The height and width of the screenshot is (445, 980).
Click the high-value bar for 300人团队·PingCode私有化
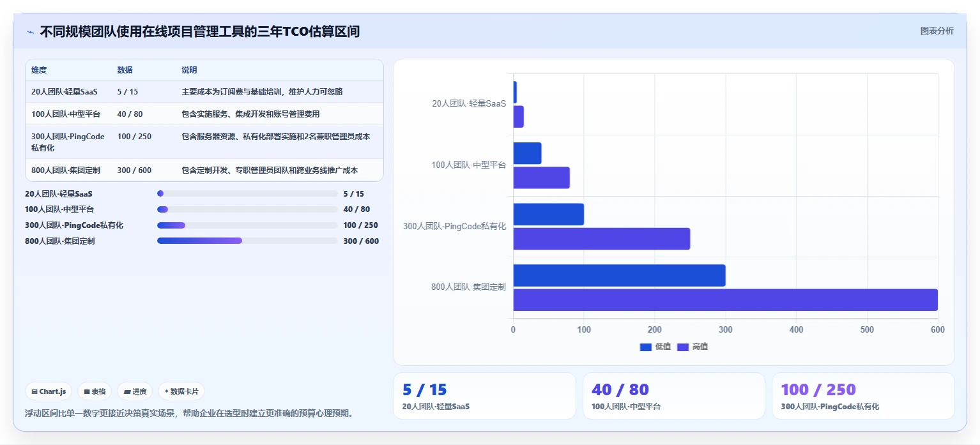tap(602, 239)
